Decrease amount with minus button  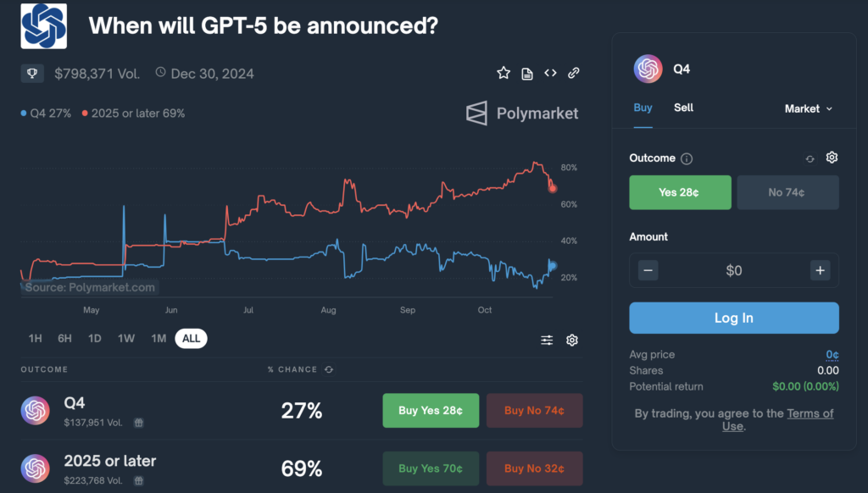(648, 270)
